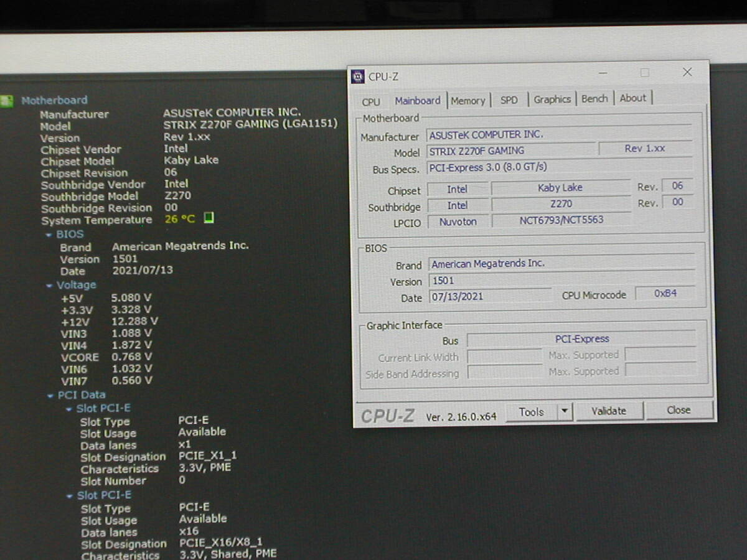Screen dimensions: 747x560
Task: Click the Validate button
Action: (x=609, y=411)
